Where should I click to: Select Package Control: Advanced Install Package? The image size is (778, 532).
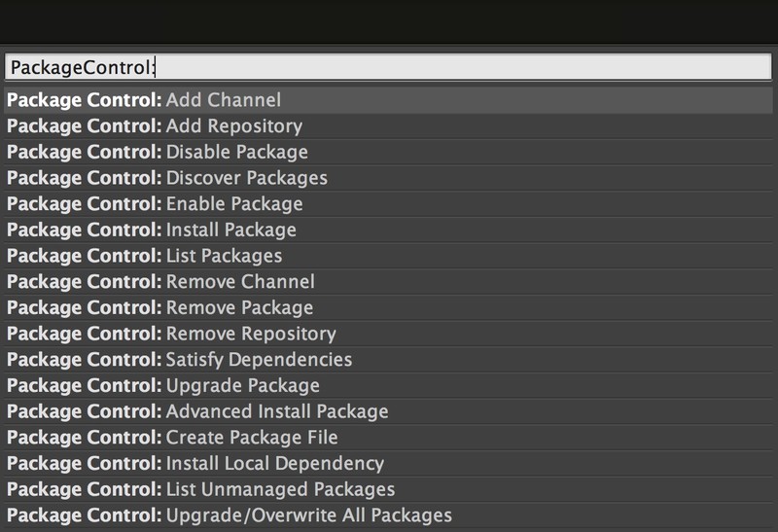pos(388,411)
